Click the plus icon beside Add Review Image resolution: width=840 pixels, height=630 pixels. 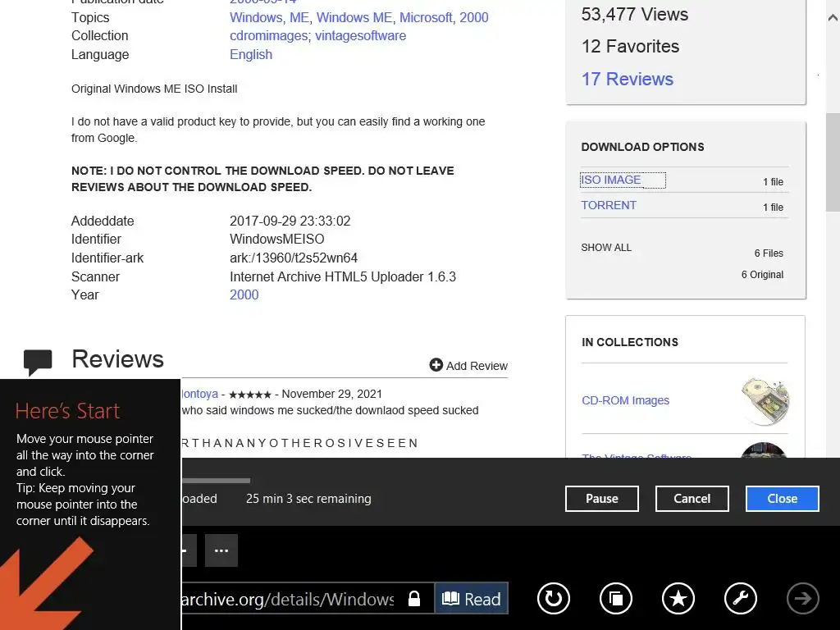(x=436, y=365)
